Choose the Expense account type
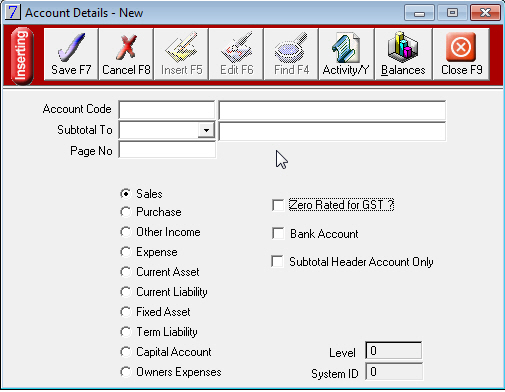Screen dimensions: 505x392 coord(126,252)
